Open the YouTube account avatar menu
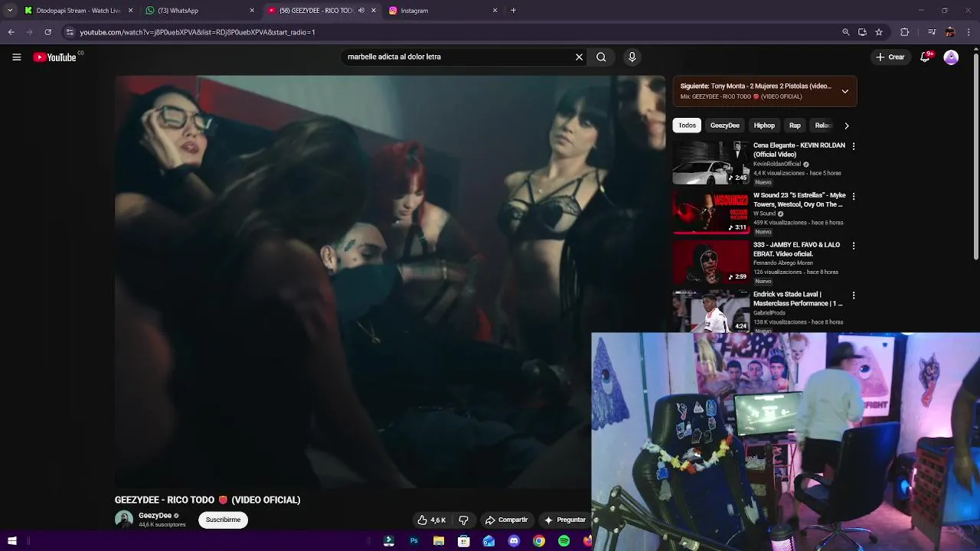The image size is (980, 551). click(x=951, y=57)
